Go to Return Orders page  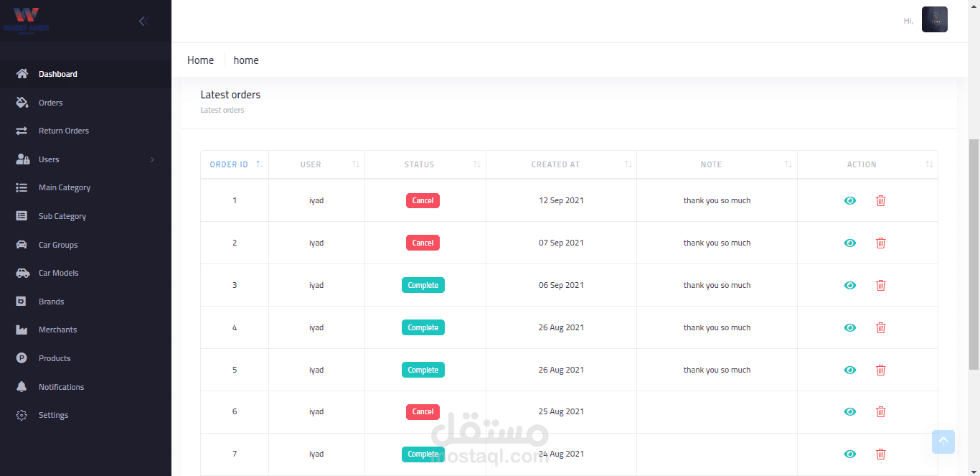click(85, 131)
